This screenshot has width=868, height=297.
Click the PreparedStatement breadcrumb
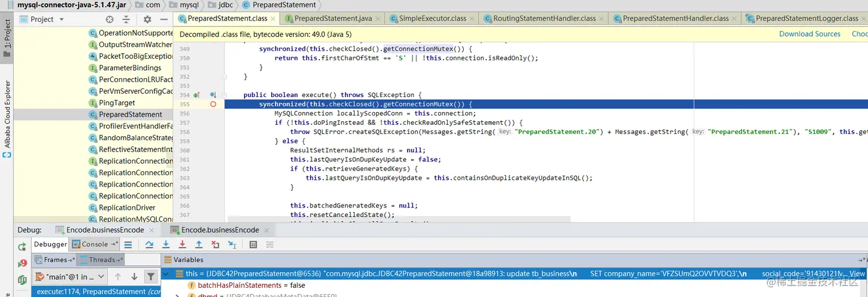(280, 5)
